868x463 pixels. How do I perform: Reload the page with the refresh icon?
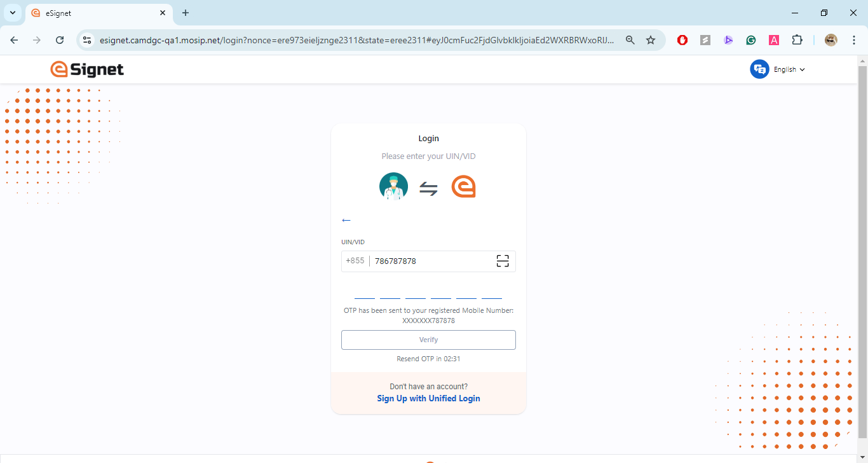coord(60,40)
